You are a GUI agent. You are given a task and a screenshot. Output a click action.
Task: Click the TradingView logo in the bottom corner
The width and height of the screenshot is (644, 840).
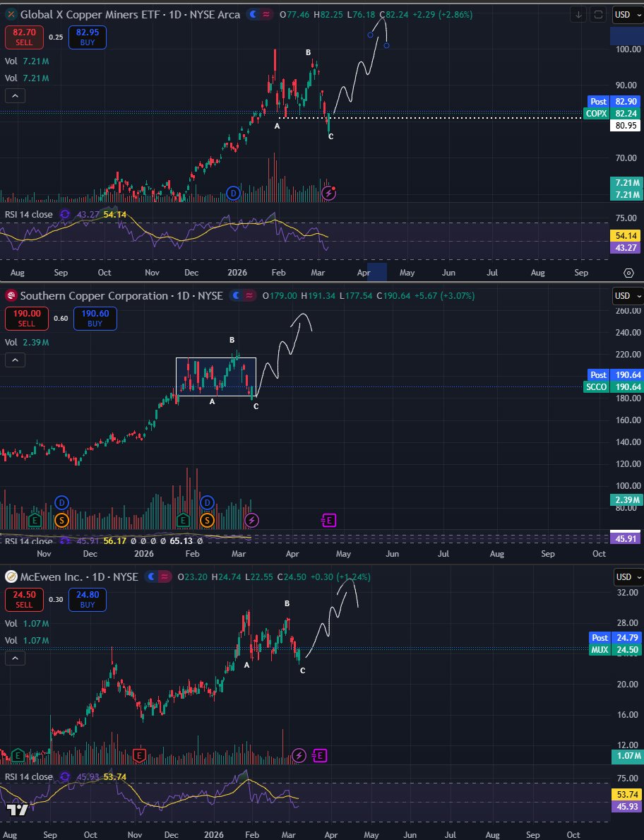coord(17,810)
